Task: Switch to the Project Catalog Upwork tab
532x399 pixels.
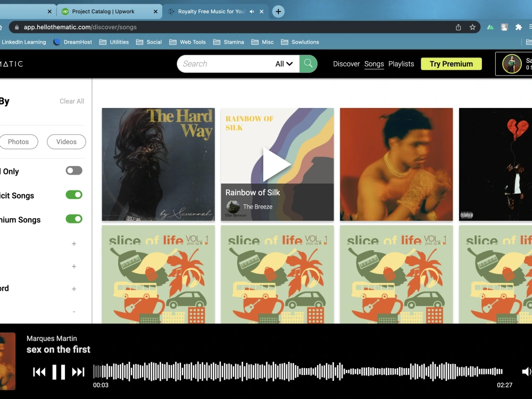Action: click(x=109, y=12)
